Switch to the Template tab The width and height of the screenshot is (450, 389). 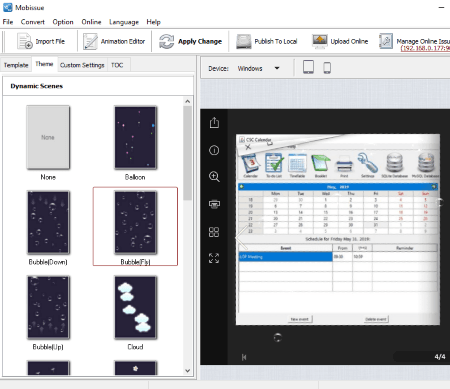click(16, 65)
